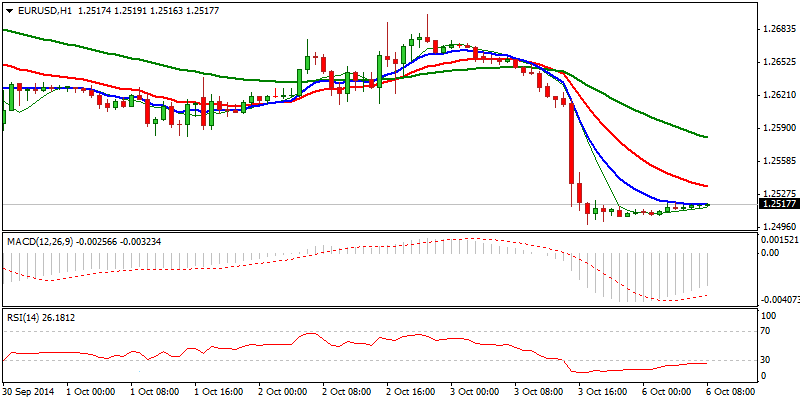Click RSI scale level 30
800x400 pixels.
(x=766, y=360)
